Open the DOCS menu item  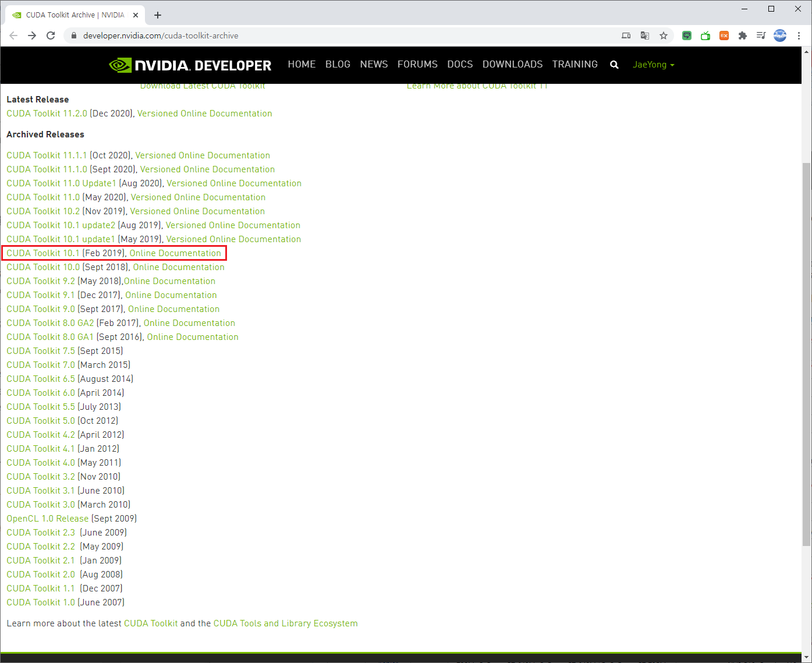(460, 64)
